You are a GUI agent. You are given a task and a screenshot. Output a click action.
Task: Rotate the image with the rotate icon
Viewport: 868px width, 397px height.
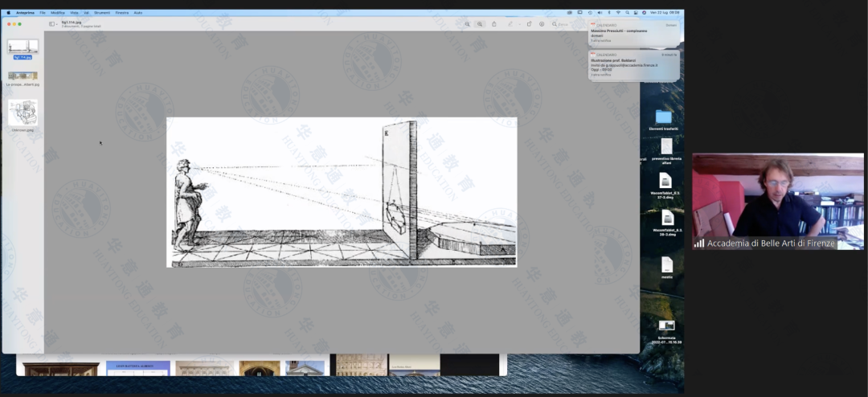point(529,24)
